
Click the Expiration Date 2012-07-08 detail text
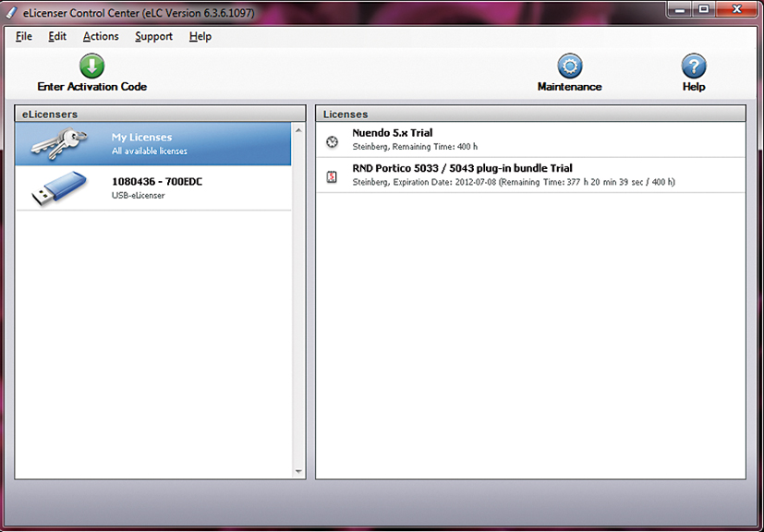514,182
